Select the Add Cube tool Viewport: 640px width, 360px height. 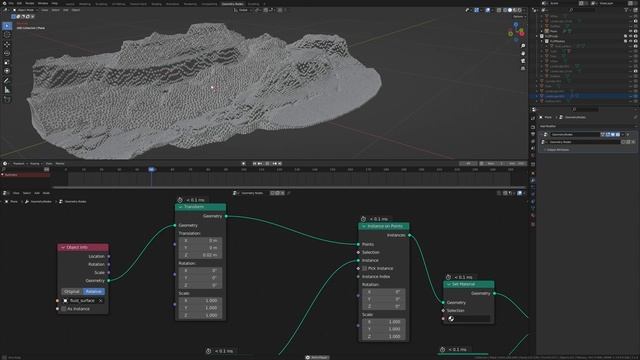tap(7, 99)
